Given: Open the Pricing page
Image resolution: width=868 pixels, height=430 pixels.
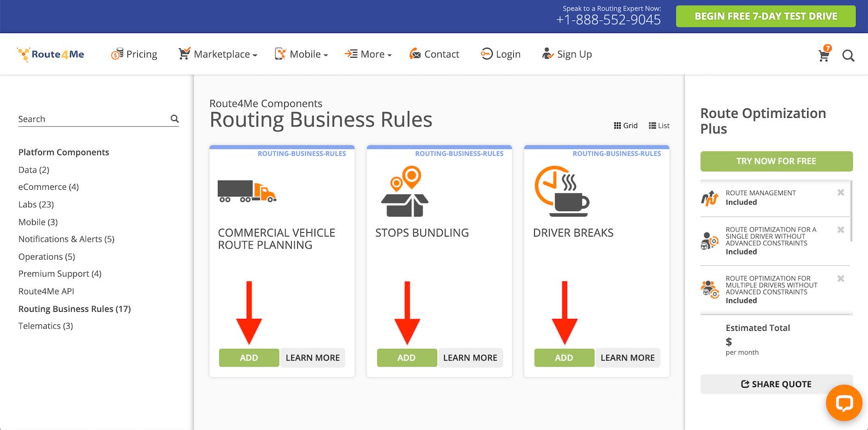Looking at the screenshot, I should (x=134, y=54).
